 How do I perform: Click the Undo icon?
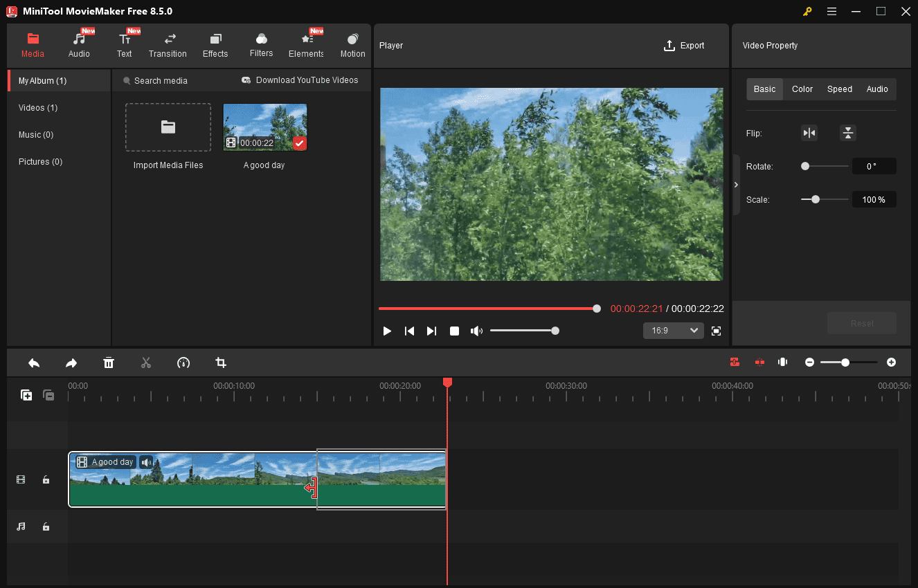[x=34, y=362]
